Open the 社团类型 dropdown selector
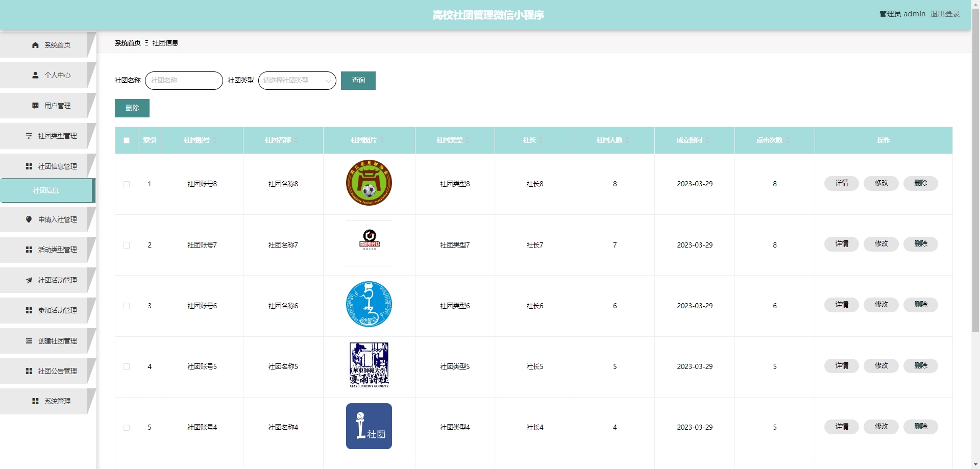This screenshot has height=469, width=980. click(297, 81)
